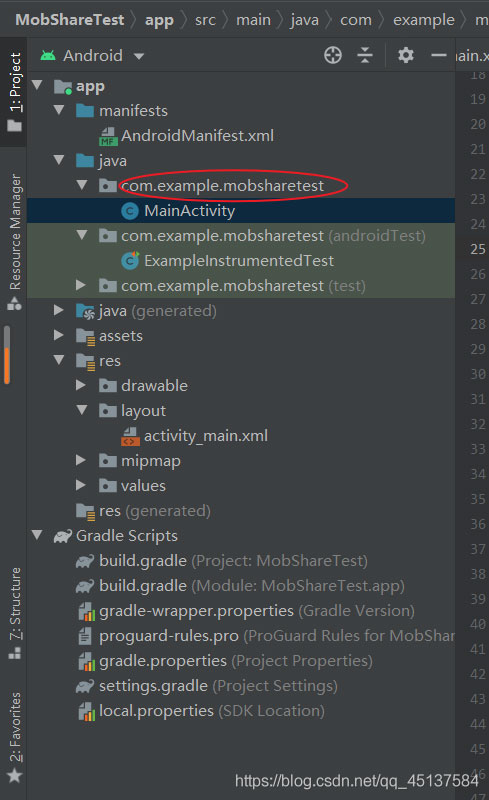Collapse the Gradle Scripts node

coord(37,535)
